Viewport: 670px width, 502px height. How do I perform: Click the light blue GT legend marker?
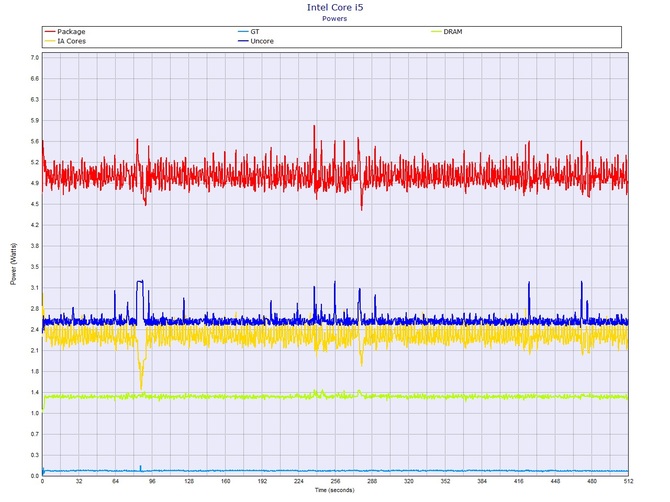coord(243,32)
